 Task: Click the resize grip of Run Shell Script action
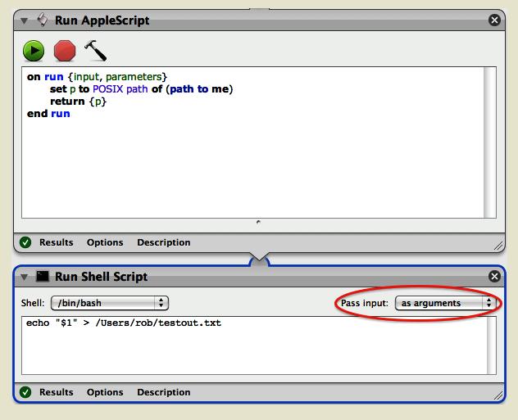498,395
